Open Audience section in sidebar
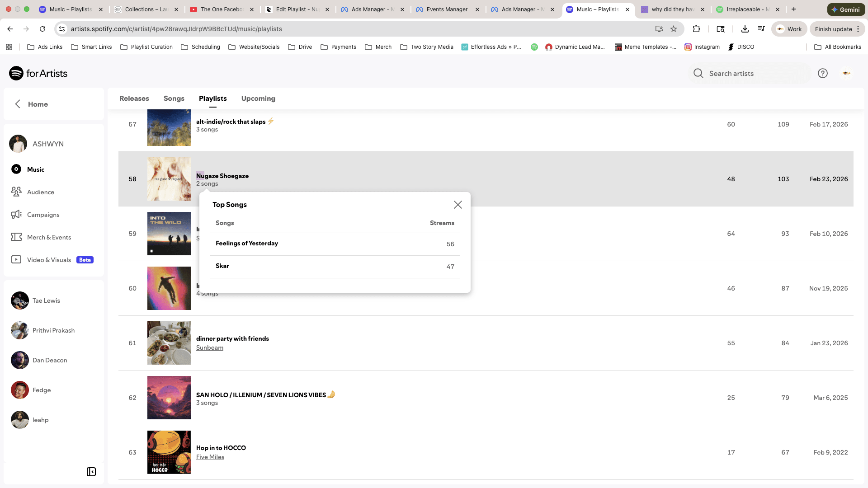Screen dimensions: 868x488 pyautogui.click(x=40, y=192)
